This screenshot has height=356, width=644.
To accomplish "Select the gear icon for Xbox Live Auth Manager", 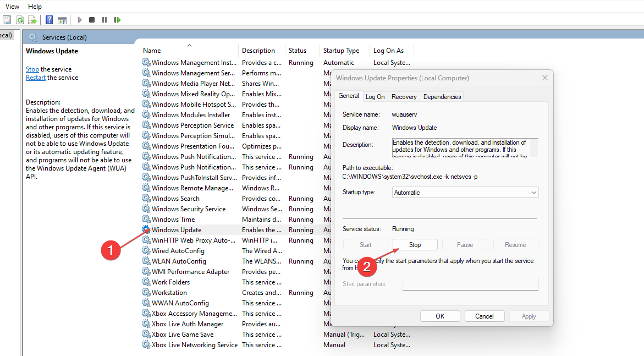I will tap(146, 324).
